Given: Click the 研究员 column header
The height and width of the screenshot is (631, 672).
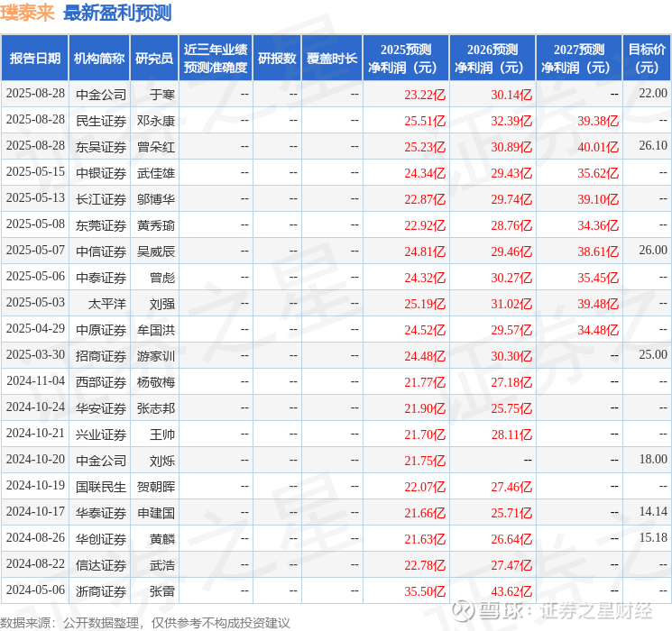Looking at the screenshot, I should 154,59.
